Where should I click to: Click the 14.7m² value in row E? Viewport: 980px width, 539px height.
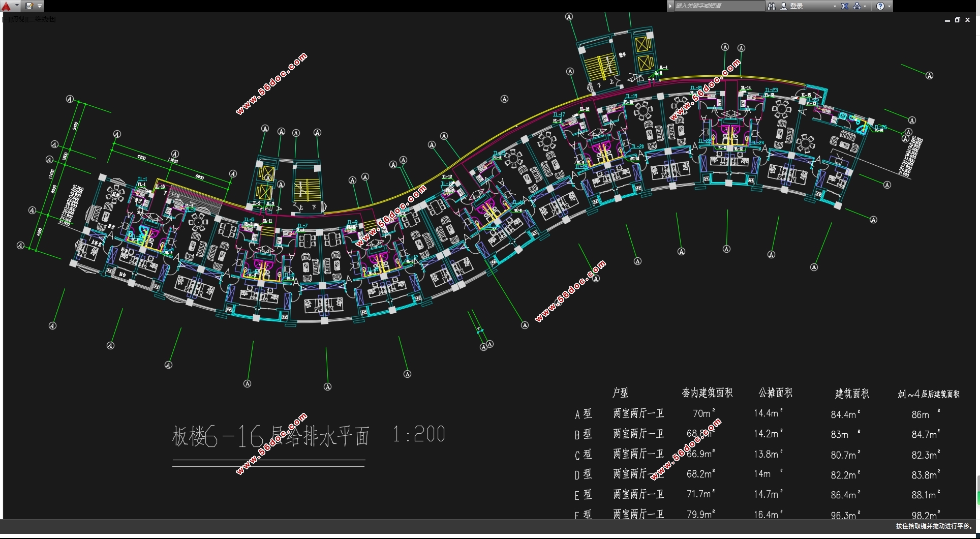coord(768,494)
